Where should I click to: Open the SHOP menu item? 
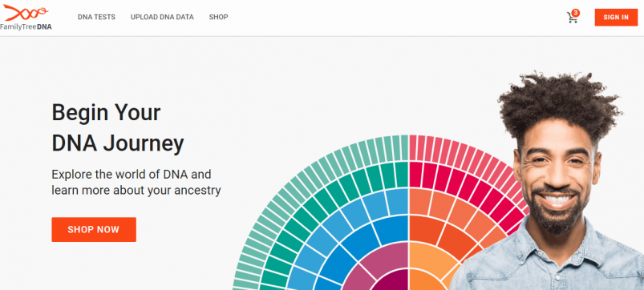coord(218,18)
